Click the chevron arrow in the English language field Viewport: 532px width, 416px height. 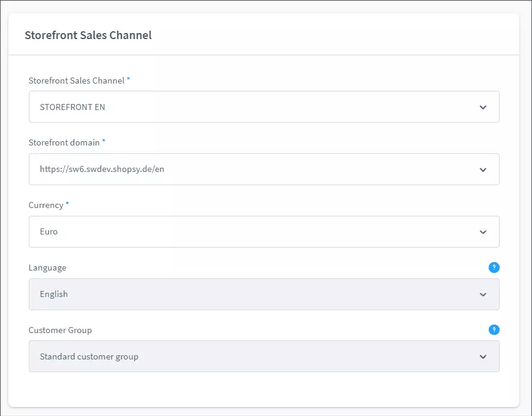(483, 295)
